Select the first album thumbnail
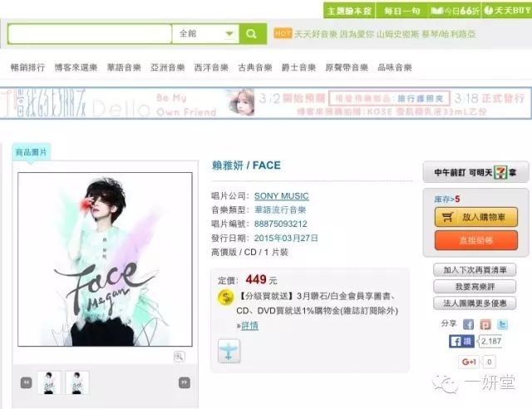 coord(49,382)
